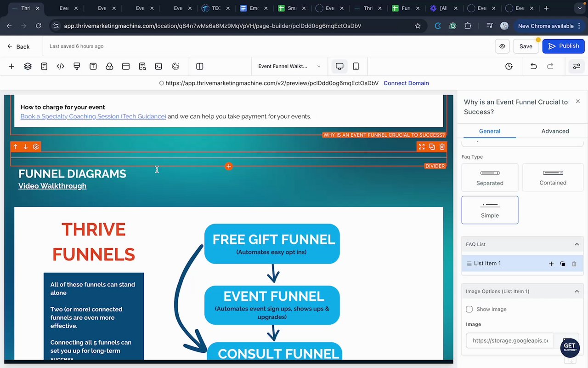The image size is (588, 368).
Task: Select the Contained FAQ type
Action: pyautogui.click(x=553, y=178)
